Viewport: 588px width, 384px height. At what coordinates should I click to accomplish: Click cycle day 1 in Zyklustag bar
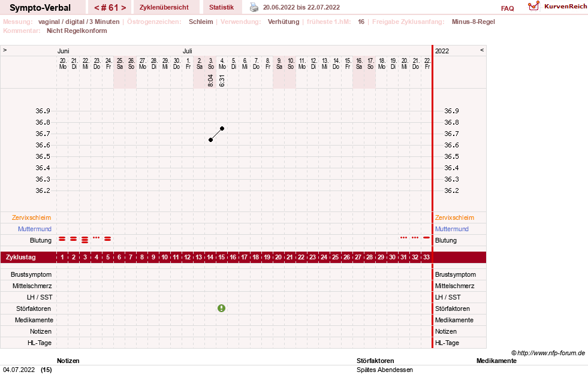pos(62,258)
